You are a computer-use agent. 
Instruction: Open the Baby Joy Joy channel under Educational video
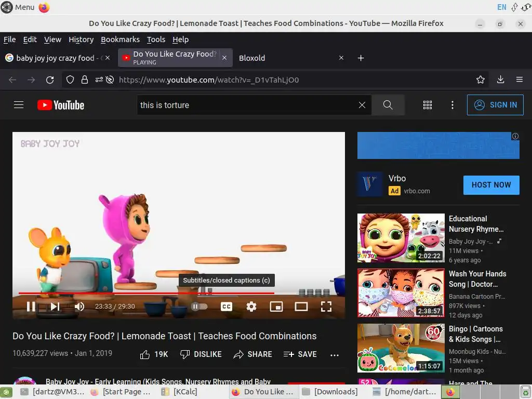point(471,241)
